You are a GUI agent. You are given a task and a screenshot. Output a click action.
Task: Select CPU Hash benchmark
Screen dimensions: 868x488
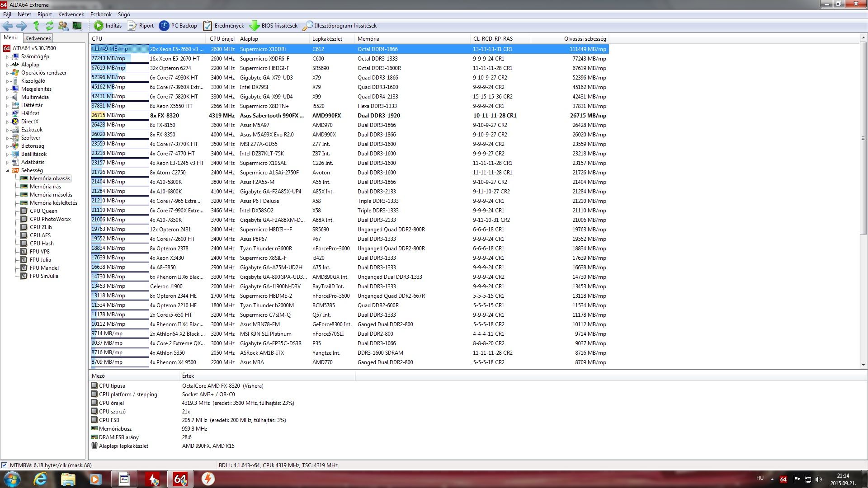point(42,244)
